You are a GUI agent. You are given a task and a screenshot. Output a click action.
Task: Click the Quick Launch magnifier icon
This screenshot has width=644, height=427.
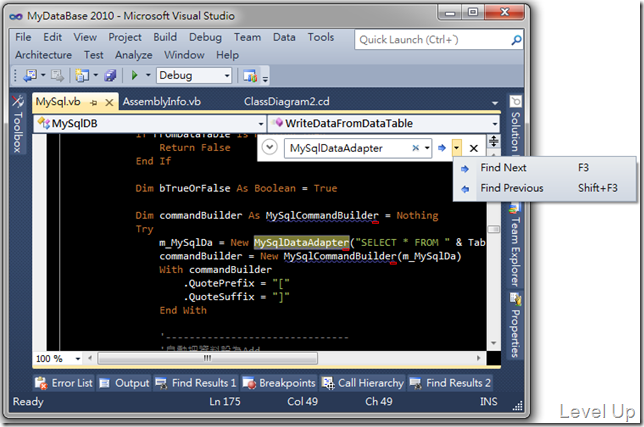[516, 40]
